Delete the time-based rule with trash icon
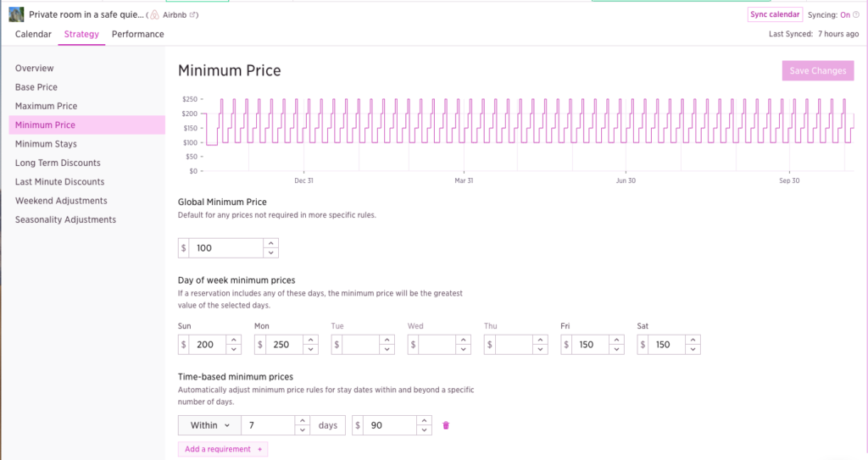868x460 pixels. pos(447,425)
